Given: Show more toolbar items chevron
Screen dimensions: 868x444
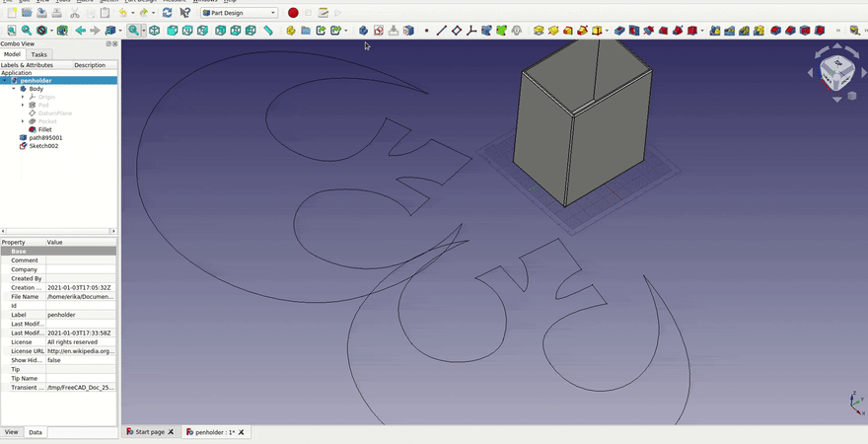Looking at the screenshot, I should pyautogui.click(x=838, y=31).
